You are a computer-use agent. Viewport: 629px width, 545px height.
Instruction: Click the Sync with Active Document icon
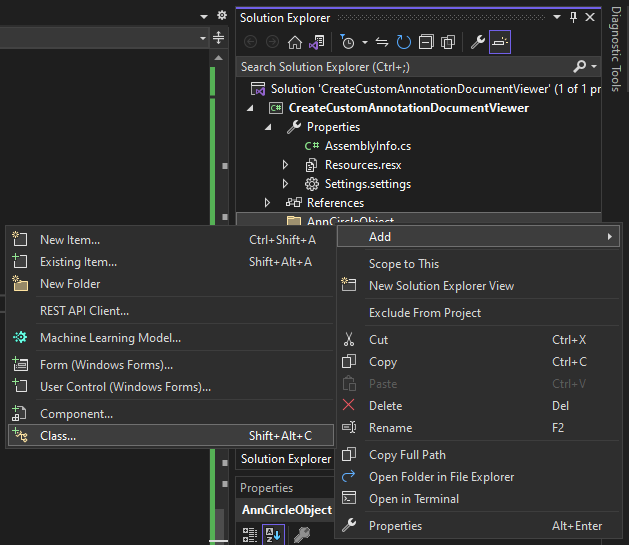[x=383, y=42]
